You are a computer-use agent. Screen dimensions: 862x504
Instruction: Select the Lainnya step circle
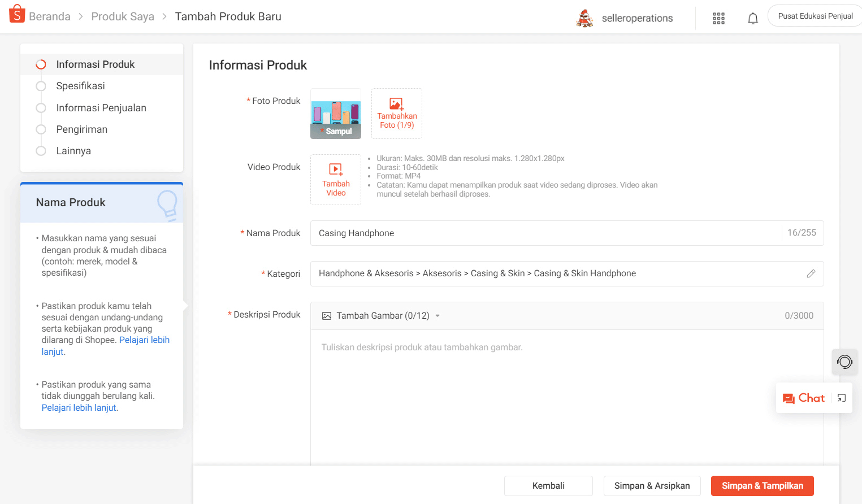pos(40,150)
